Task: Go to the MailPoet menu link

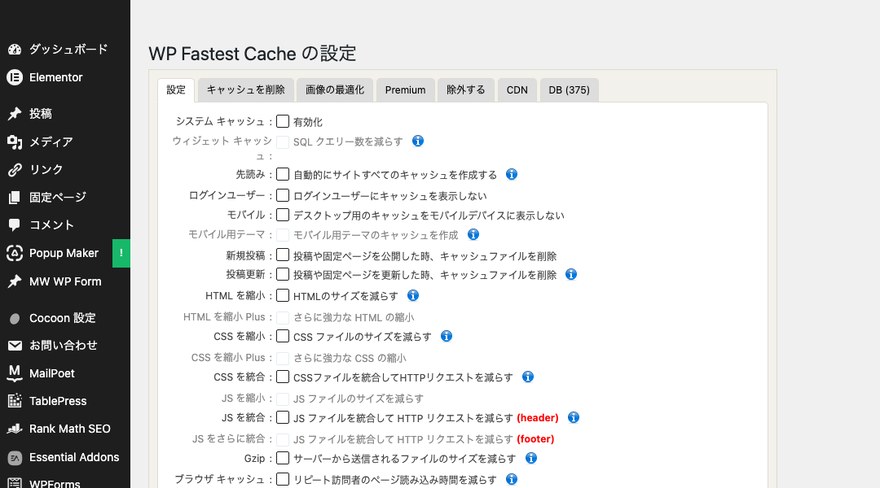Action: (52, 374)
